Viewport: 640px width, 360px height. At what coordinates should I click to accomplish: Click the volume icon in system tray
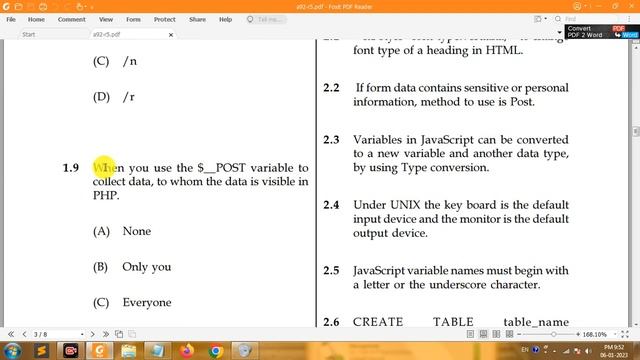[x=588, y=351]
